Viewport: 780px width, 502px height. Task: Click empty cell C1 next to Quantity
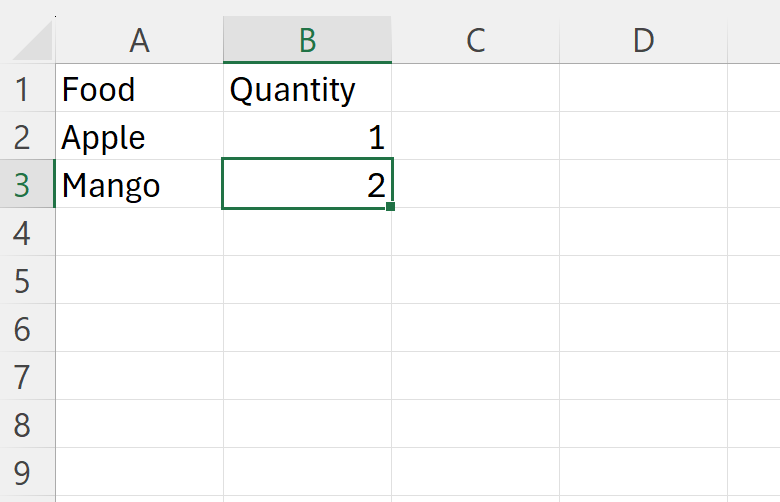(475, 89)
